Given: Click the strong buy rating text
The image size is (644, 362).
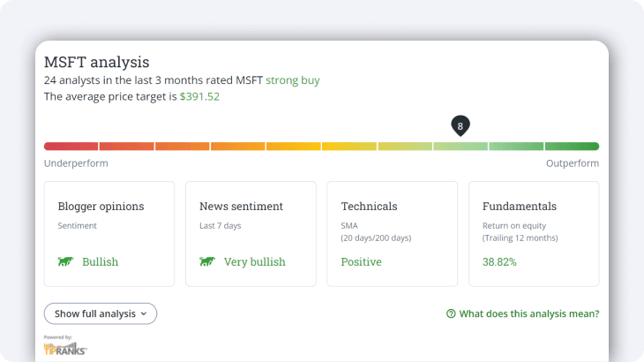Looking at the screenshot, I should (292, 80).
